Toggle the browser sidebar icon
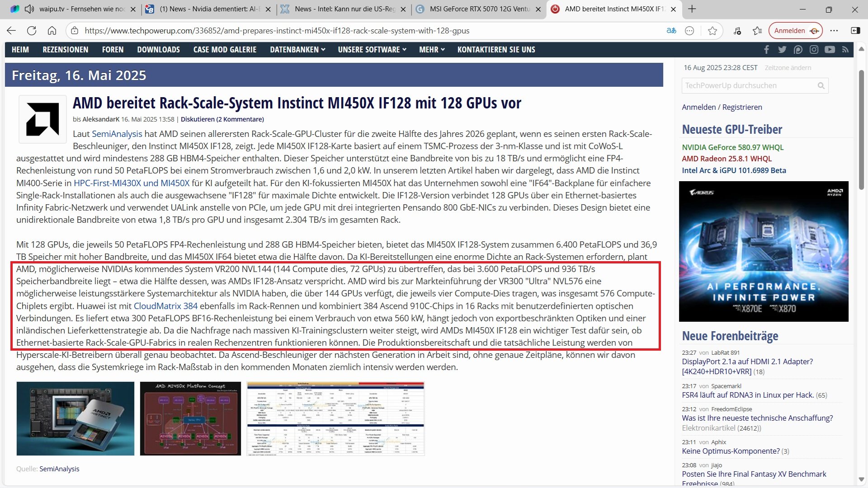 pyautogui.click(x=855, y=31)
